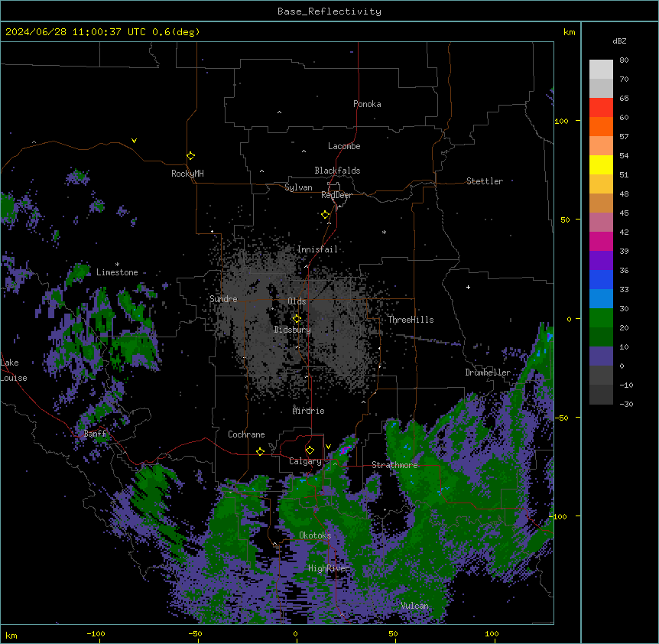Click the Didsbury city label

292,330
